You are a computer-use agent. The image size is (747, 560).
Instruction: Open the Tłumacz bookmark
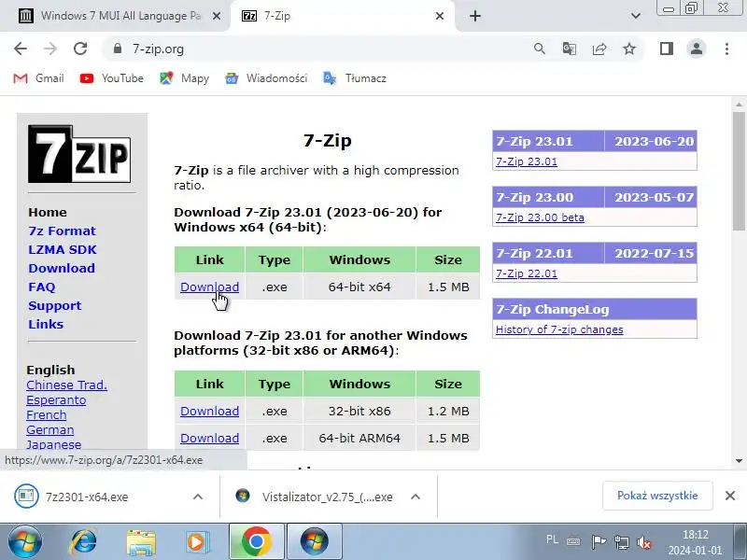tap(355, 78)
